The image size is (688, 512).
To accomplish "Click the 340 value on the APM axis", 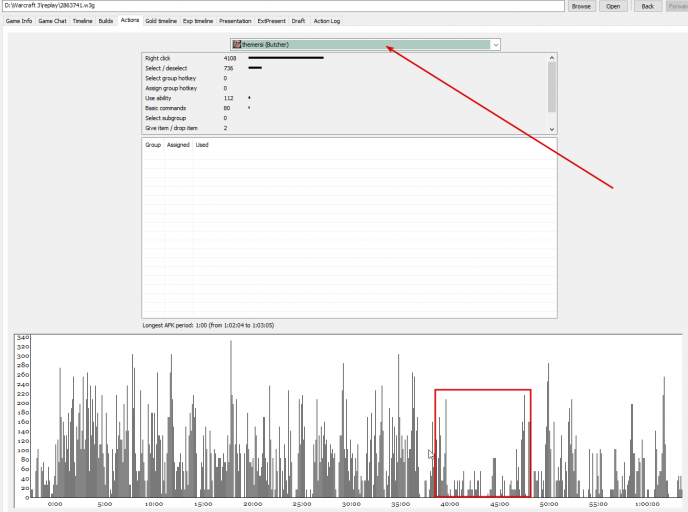I will 23,337.
